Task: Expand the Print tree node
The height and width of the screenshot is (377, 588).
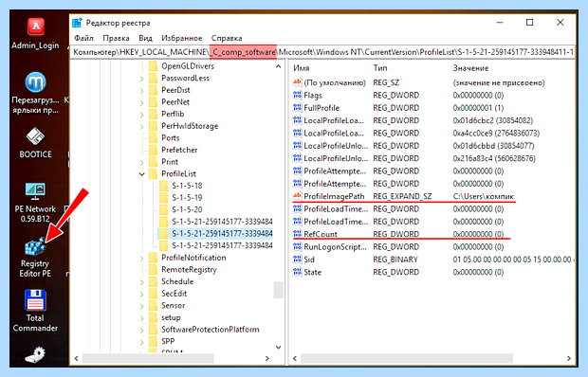Action: (141, 163)
